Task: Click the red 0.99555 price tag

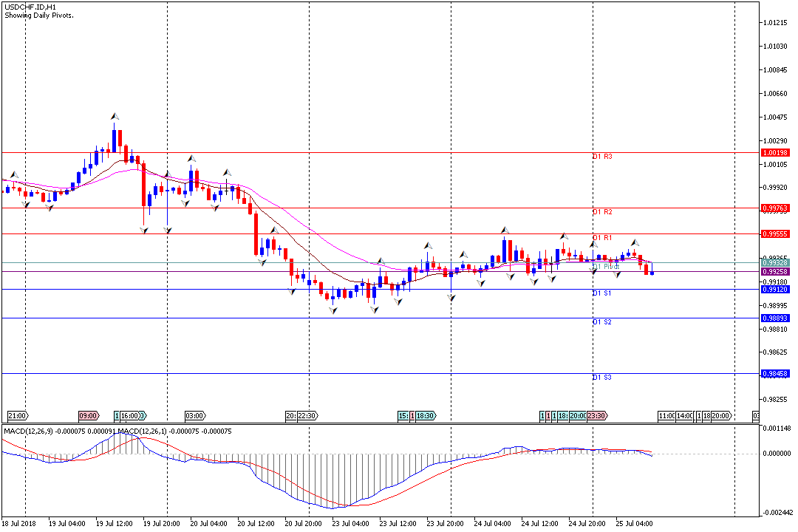Action: 775,234
